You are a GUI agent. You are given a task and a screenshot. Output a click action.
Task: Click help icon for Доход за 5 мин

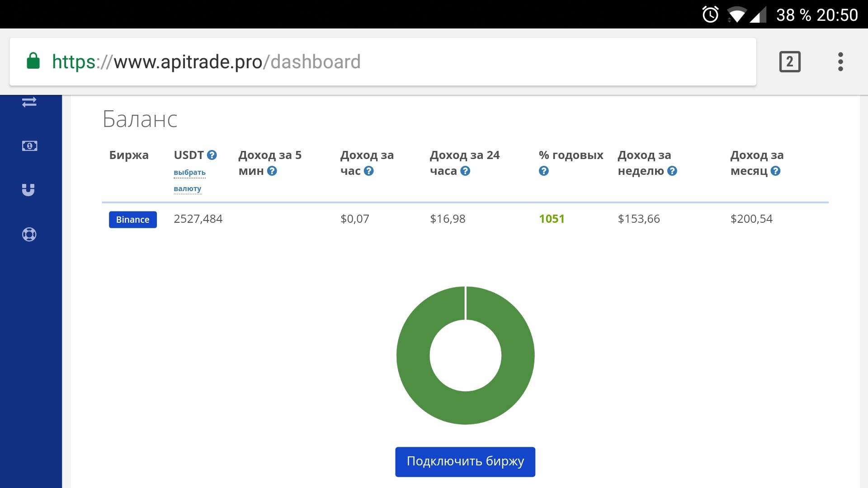(x=272, y=171)
